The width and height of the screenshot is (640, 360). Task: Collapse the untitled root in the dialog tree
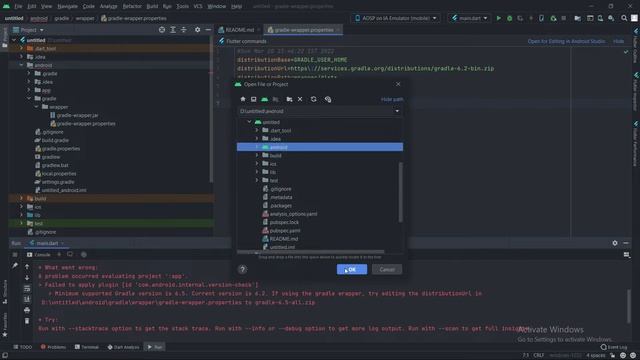(249, 122)
